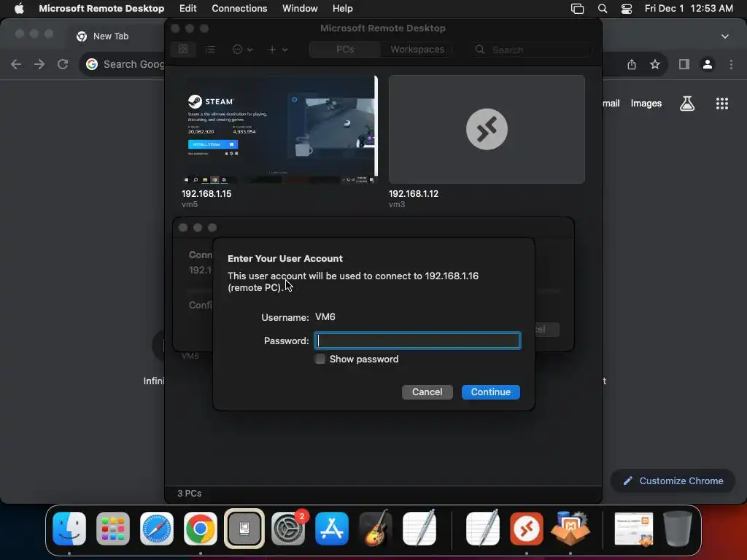This screenshot has height=560, width=747.
Task: Toggle Chrome side panel
Action: (684, 64)
